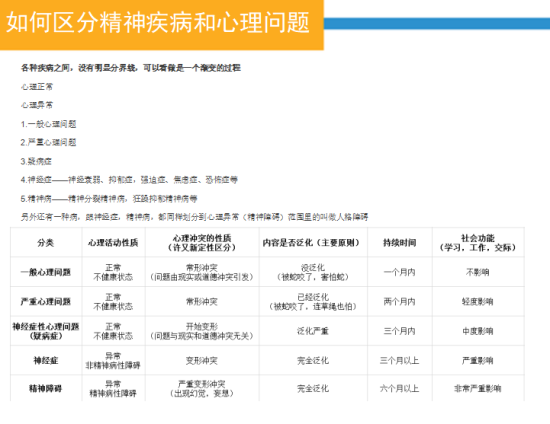Click the 心理活动性质 column header

(113, 242)
